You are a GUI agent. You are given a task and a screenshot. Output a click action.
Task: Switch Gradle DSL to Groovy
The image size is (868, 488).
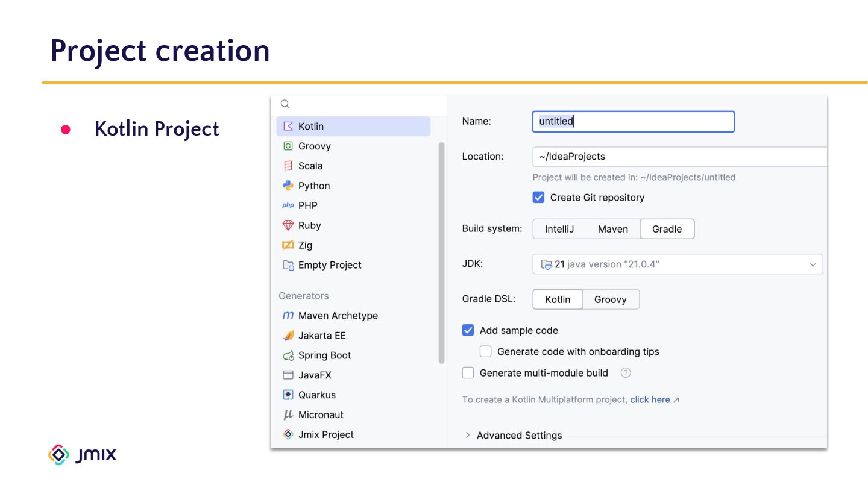[x=610, y=299]
